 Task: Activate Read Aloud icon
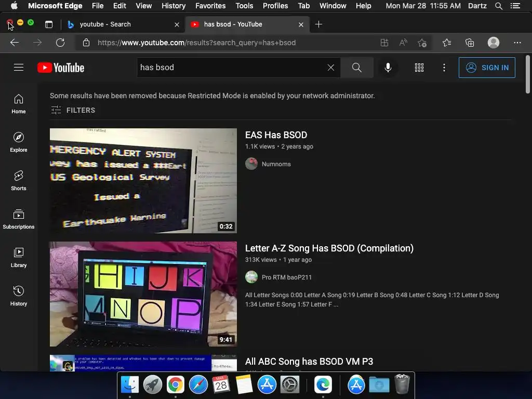point(403,43)
